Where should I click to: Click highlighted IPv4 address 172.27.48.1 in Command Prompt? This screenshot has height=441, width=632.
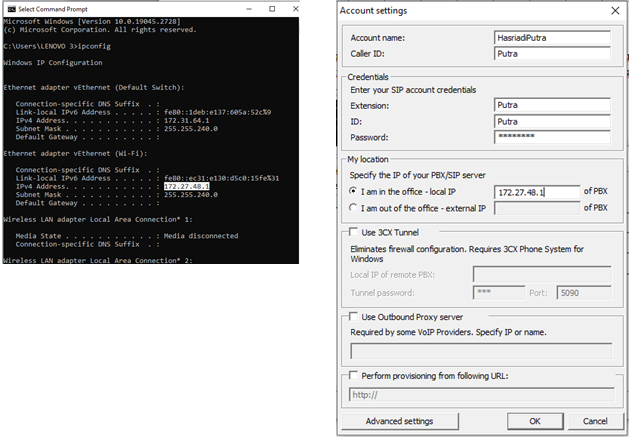click(186, 186)
